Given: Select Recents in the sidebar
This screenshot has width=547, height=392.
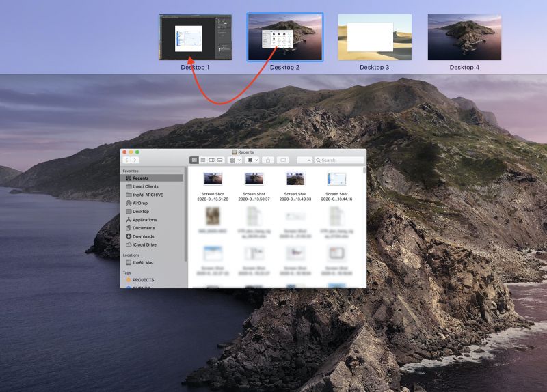Looking at the screenshot, I should click(152, 178).
